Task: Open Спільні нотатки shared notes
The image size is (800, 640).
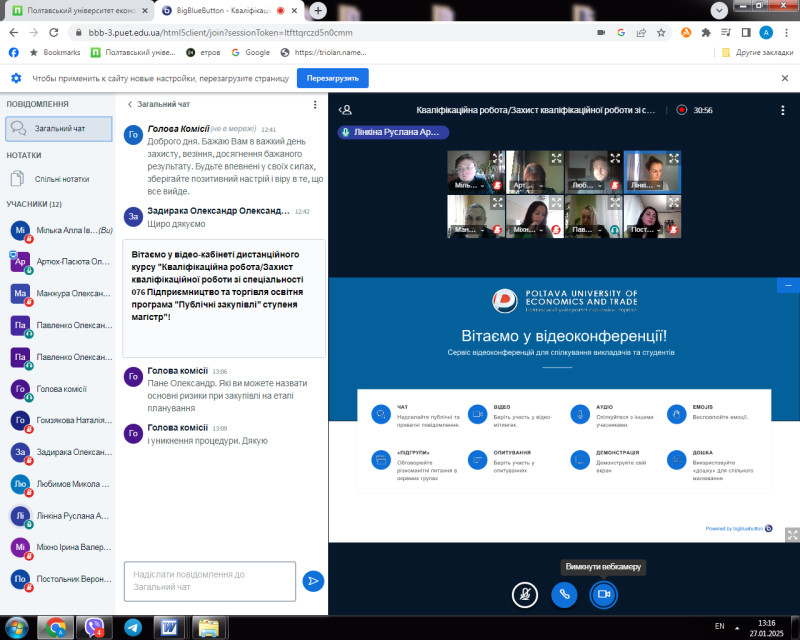Action: (x=62, y=179)
